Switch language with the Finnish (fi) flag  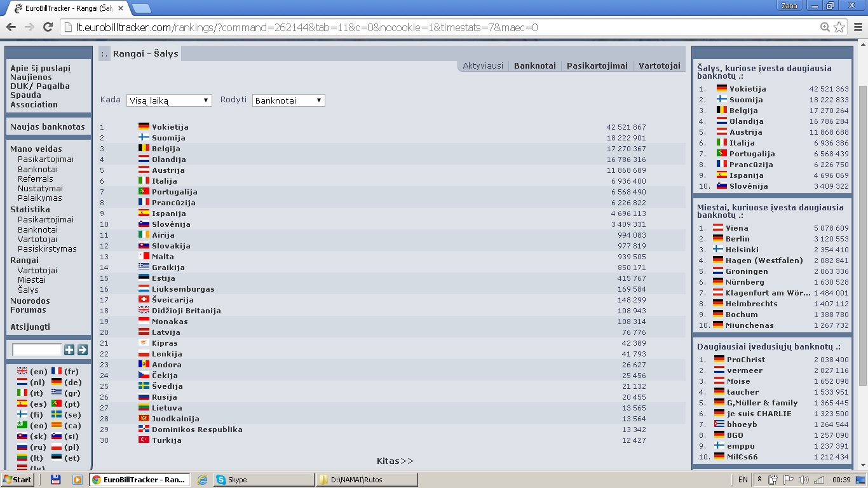click(x=22, y=415)
